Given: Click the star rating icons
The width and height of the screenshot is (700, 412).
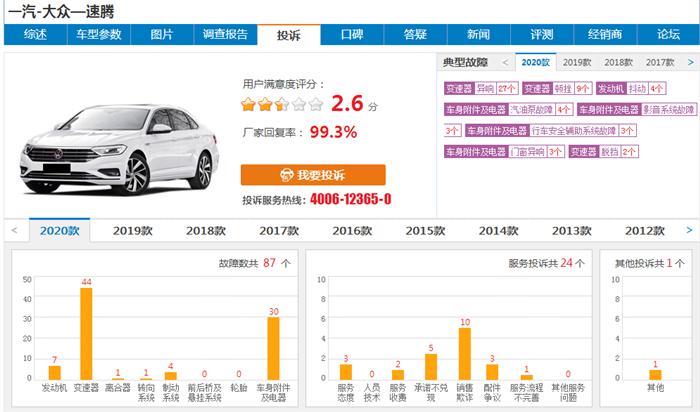Looking at the screenshot, I should pyautogui.click(x=282, y=104).
